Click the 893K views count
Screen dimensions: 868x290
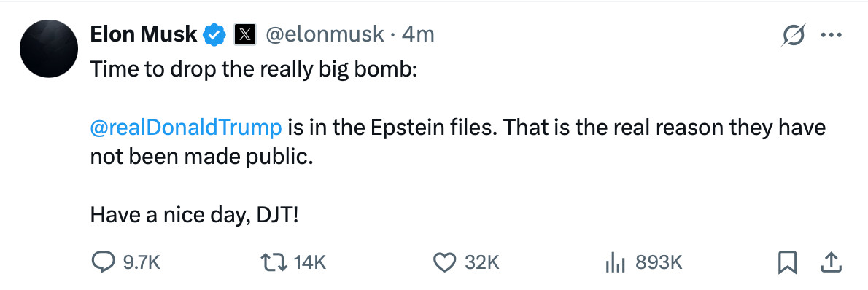coord(659,262)
